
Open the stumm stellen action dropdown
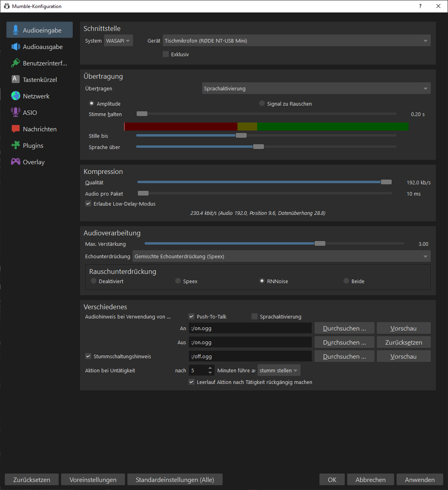click(279, 370)
